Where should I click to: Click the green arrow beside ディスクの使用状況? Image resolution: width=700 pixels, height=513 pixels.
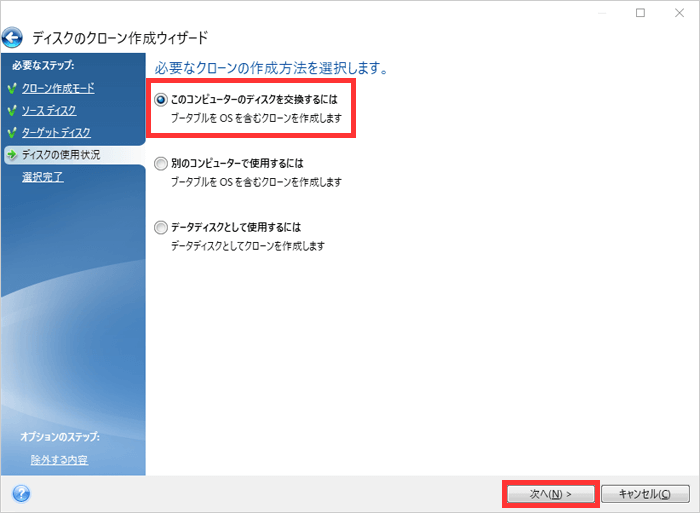tap(12, 155)
